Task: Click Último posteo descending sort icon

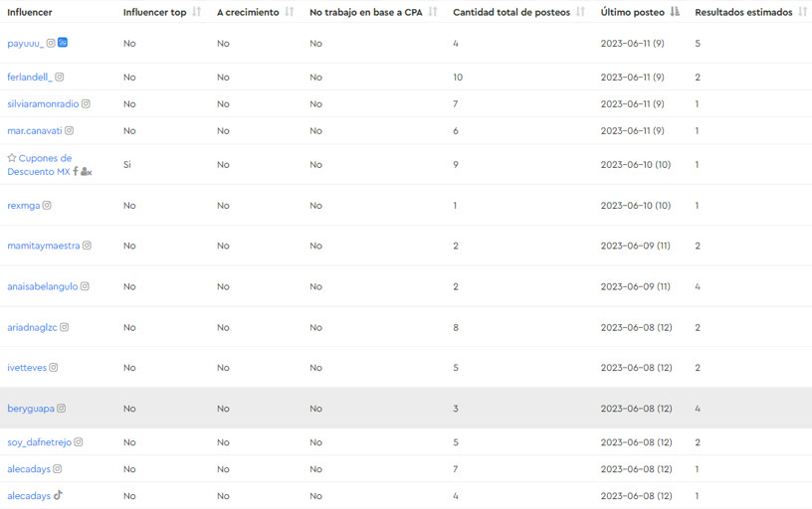Action: pyautogui.click(x=675, y=11)
